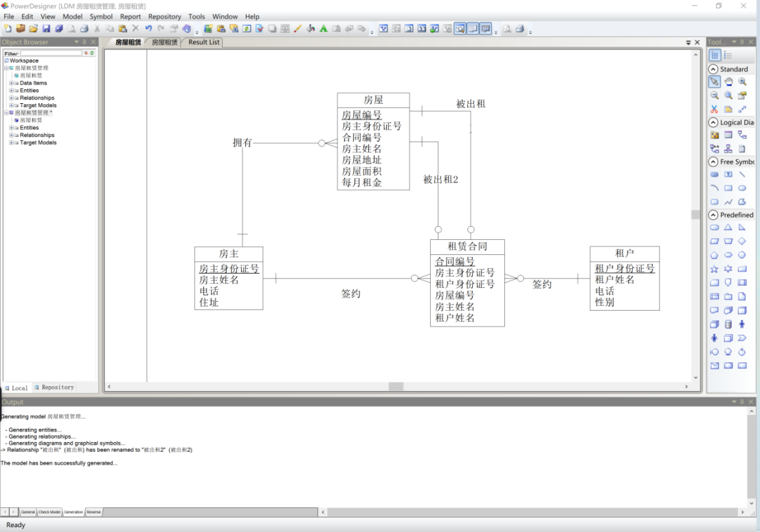
Task: Switch to the Result List tab
Action: [x=203, y=42]
